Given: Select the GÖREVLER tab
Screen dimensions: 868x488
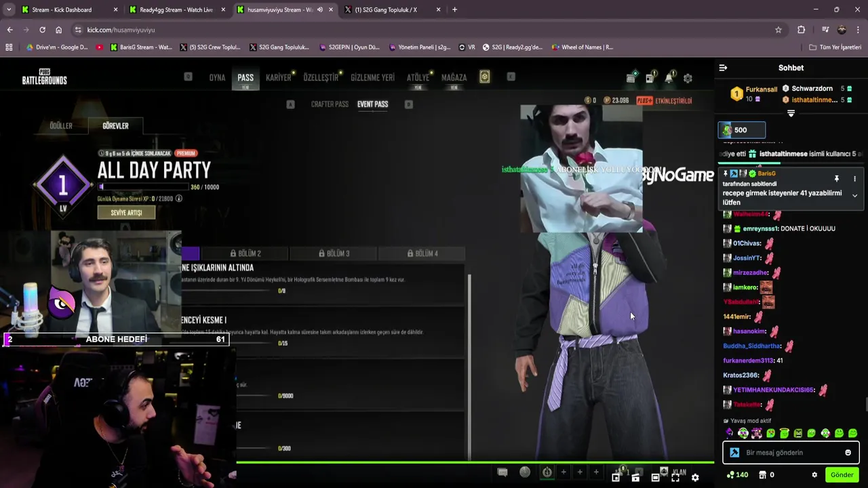Looking at the screenshot, I should (x=115, y=125).
